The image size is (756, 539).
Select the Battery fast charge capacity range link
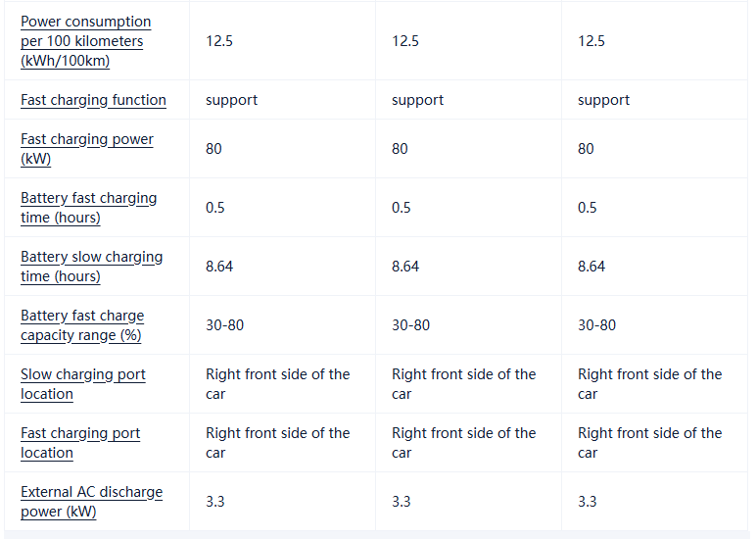click(82, 325)
